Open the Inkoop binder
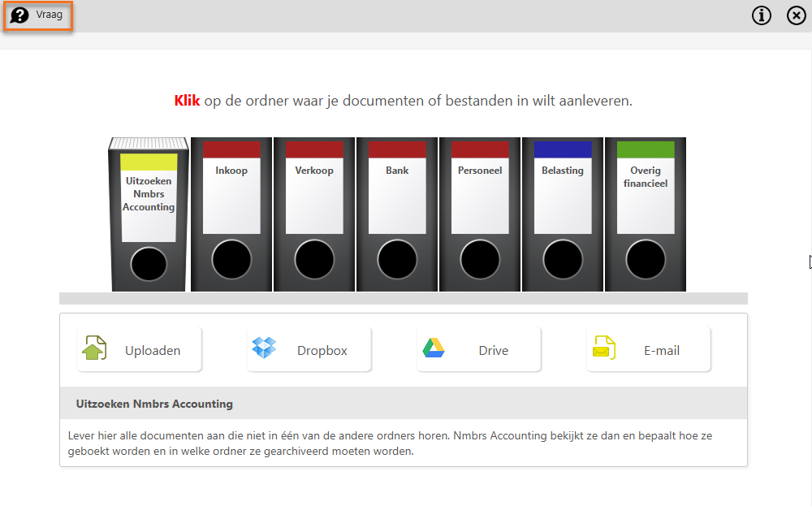Viewport: 812px width, 506px height. 231,214
